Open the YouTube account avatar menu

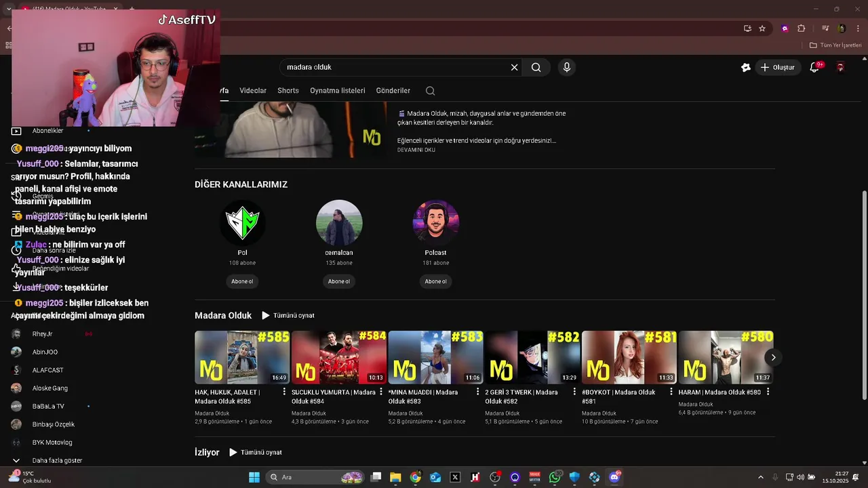[x=840, y=67]
